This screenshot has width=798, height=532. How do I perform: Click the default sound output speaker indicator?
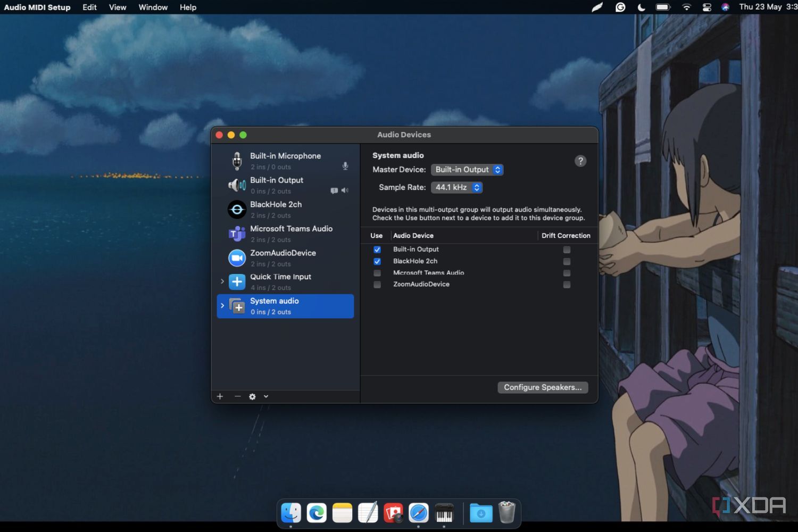click(345, 190)
